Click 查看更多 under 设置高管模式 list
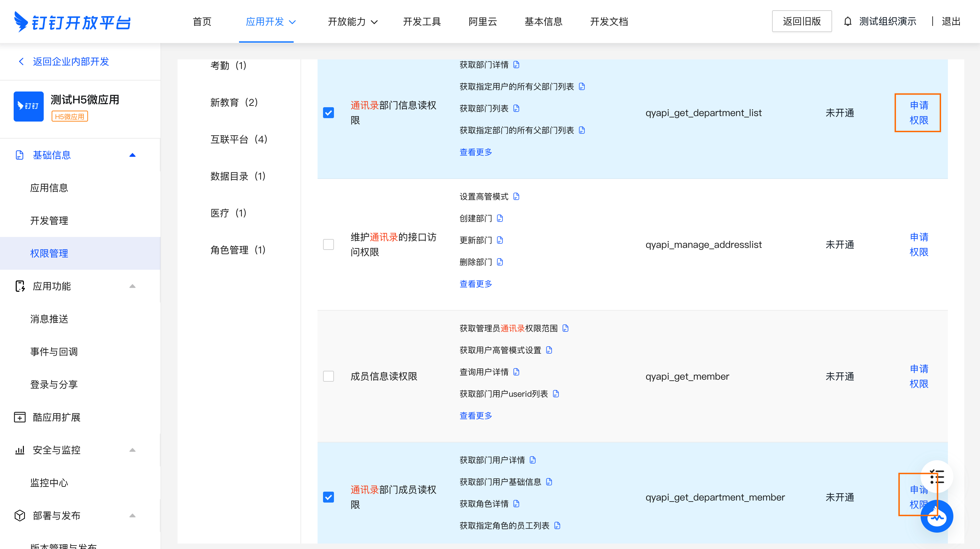This screenshot has width=980, height=549. tap(476, 284)
